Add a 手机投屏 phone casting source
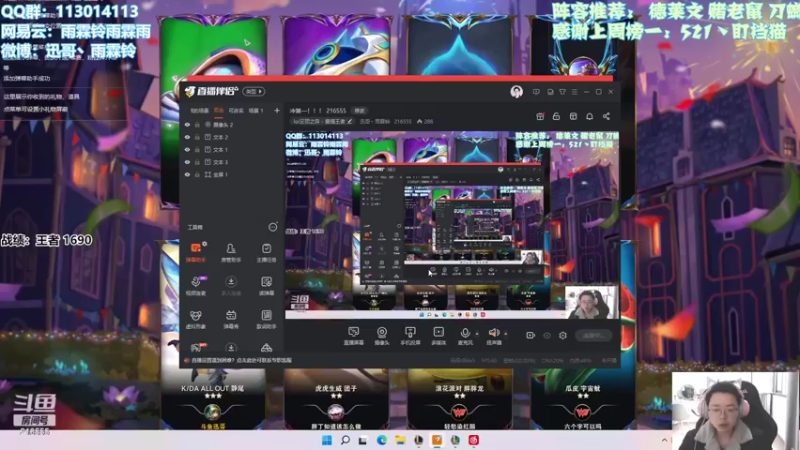 click(x=410, y=336)
